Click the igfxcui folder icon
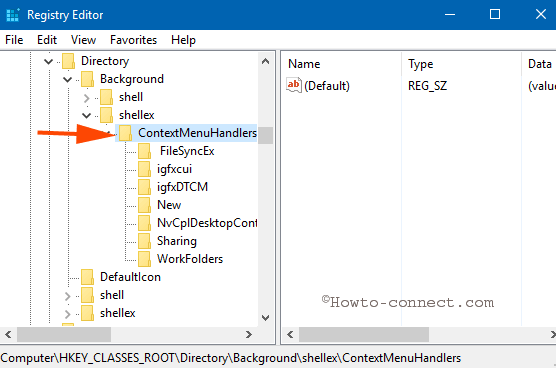556x368 pixels. 145,169
